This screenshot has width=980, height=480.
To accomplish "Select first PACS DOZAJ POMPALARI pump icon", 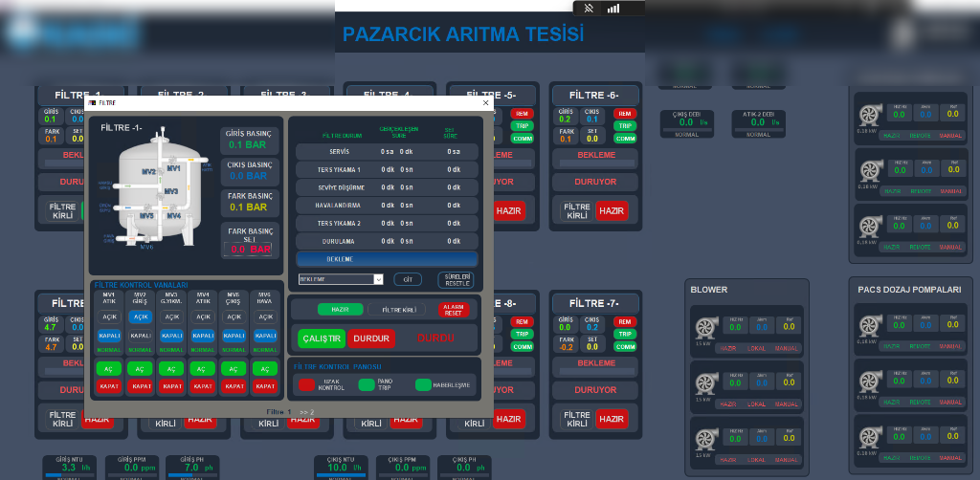I will click(869, 326).
